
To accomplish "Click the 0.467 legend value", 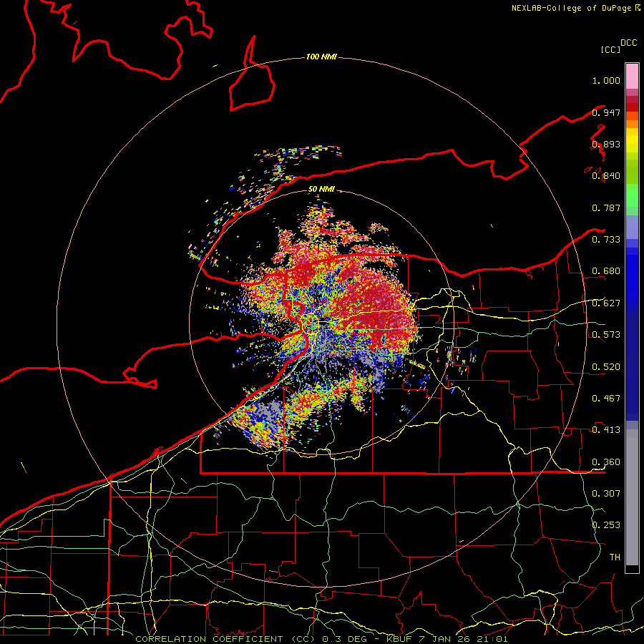I will 606,399.
